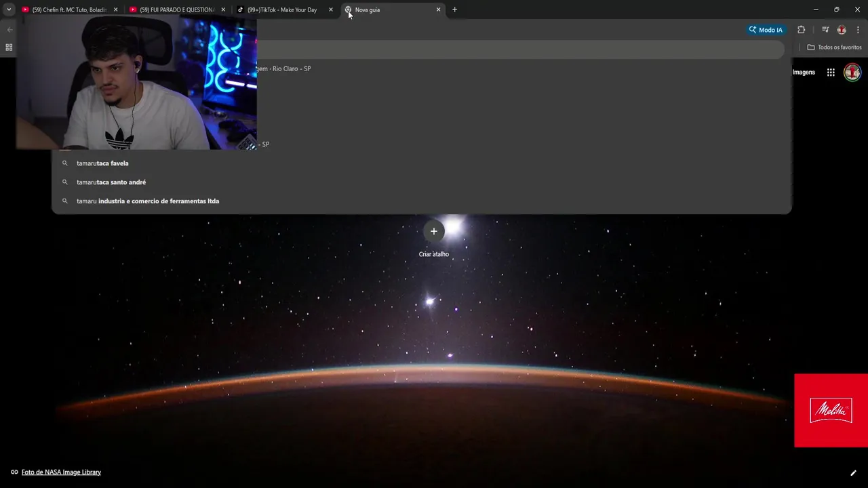Select the Nova guia tab
Image resolution: width=868 pixels, height=488 pixels.
[392, 9]
